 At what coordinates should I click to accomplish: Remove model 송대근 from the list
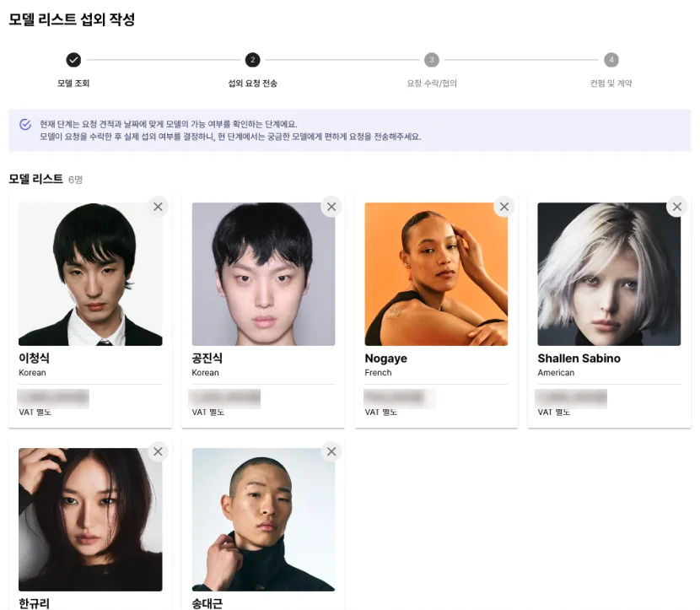[x=331, y=451]
